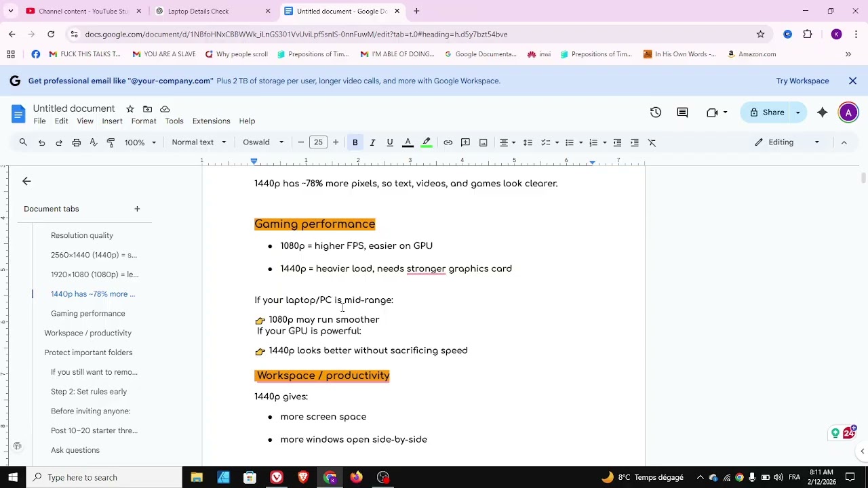Open Gemini sparkle assistant
This screenshot has width=868, height=488.
(x=822, y=113)
